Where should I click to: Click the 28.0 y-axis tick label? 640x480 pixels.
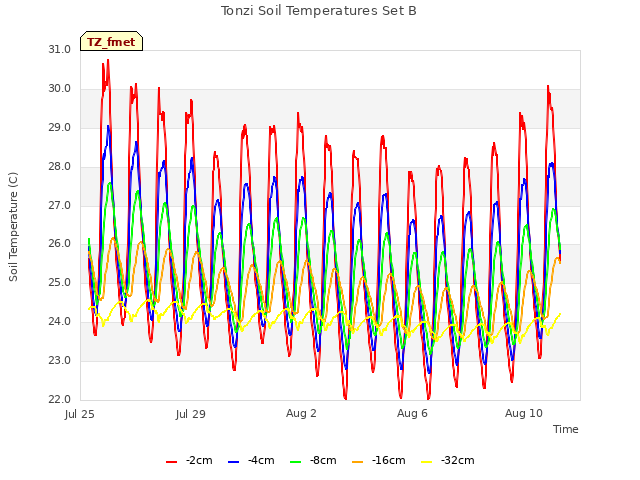coord(60,167)
